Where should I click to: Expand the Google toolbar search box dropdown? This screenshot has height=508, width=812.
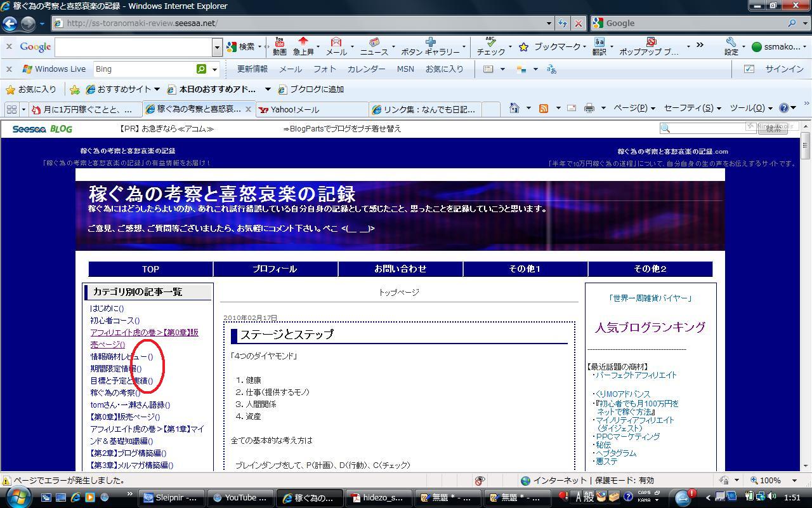coord(217,47)
